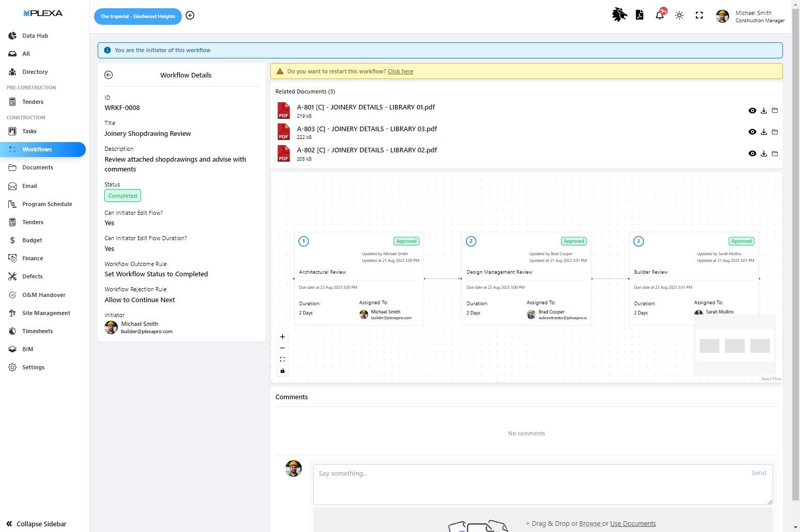Screen dimensions: 800x532
Task: Browse for files to attach a comment
Action: pos(589,523)
